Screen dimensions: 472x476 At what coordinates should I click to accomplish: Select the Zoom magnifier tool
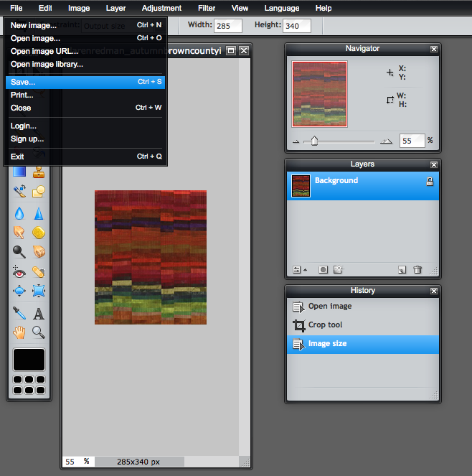(x=39, y=332)
